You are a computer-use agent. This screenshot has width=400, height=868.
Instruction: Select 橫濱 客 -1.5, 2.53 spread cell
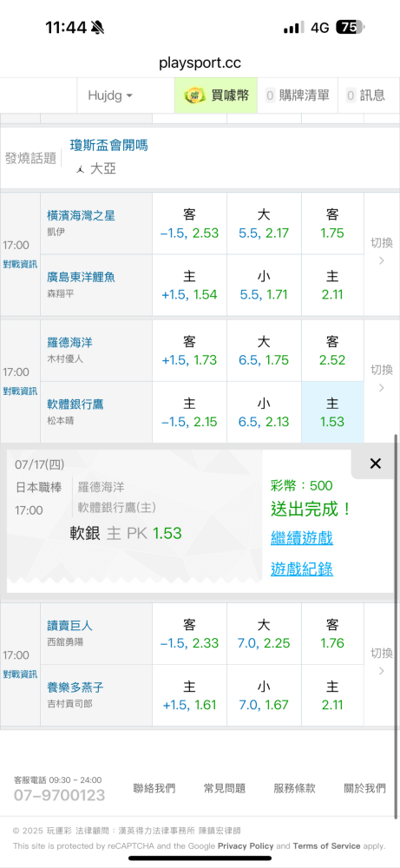[189, 224]
